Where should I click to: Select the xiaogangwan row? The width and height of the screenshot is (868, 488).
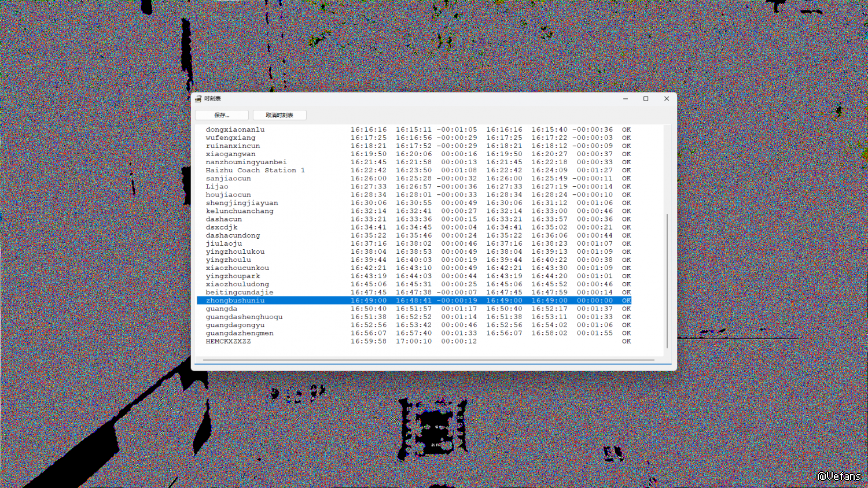[x=414, y=154]
